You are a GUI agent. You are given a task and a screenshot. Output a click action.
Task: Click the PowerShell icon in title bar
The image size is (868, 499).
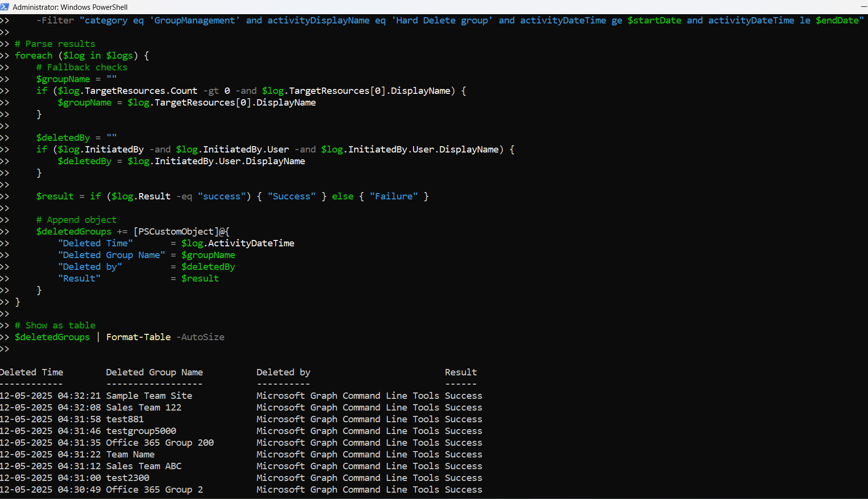[x=5, y=7]
